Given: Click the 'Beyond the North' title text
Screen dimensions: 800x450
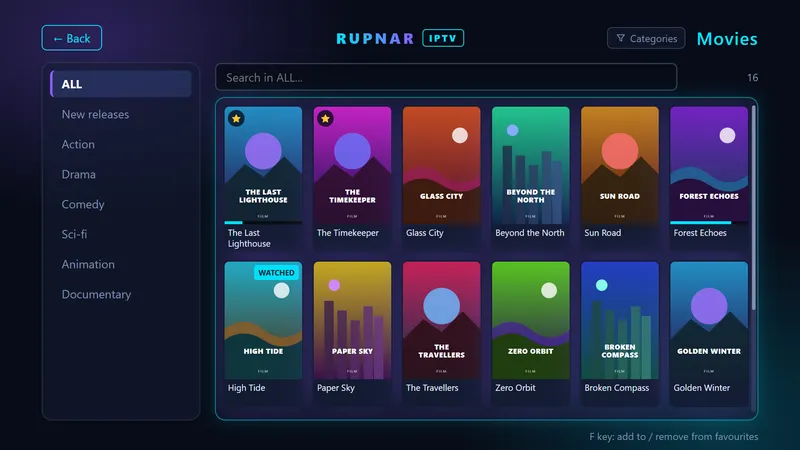Looking at the screenshot, I should [530, 233].
